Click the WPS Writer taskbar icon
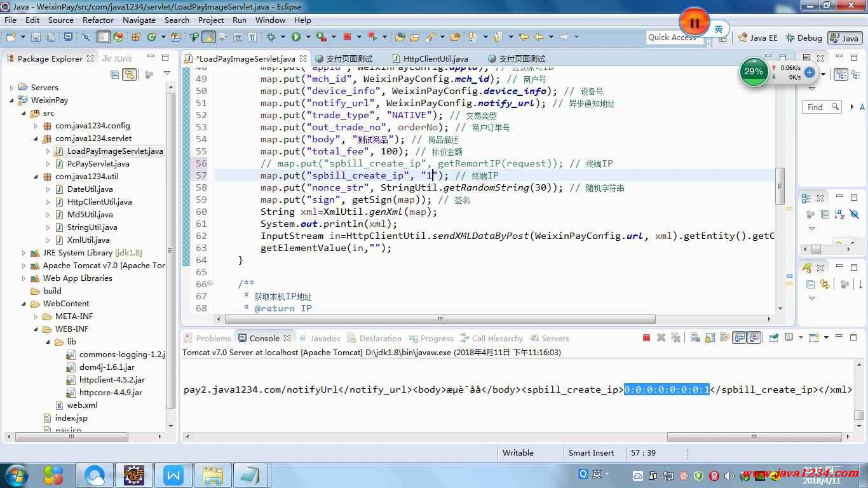 (173, 475)
